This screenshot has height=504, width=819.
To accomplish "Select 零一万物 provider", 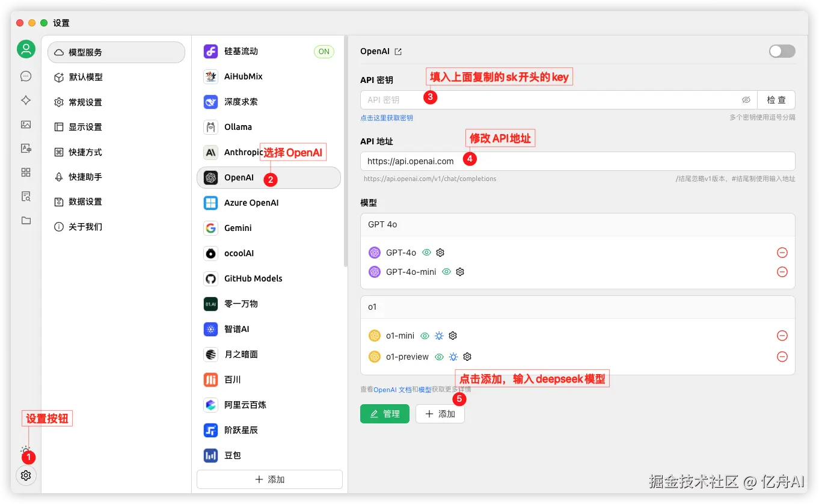I will point(269,304).
